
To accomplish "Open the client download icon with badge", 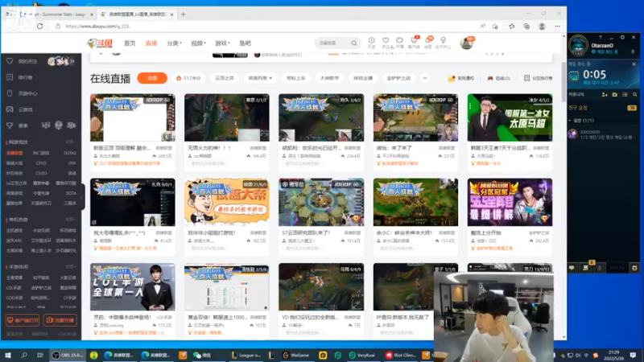I will [x=414, y=43].
